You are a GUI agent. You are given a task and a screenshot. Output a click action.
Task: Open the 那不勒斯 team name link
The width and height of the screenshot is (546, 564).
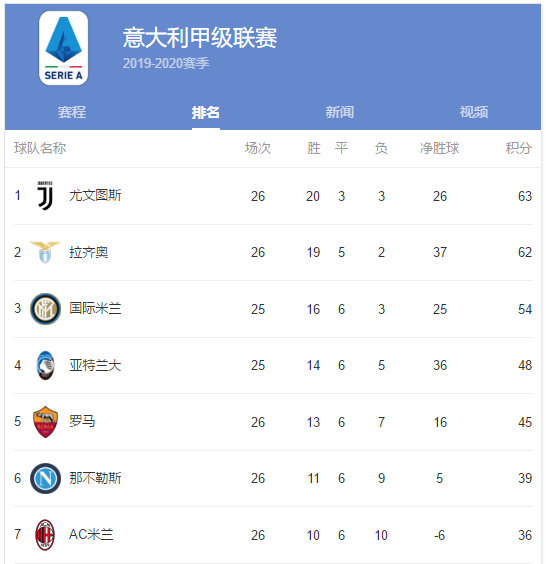click(x=95, y=478)
